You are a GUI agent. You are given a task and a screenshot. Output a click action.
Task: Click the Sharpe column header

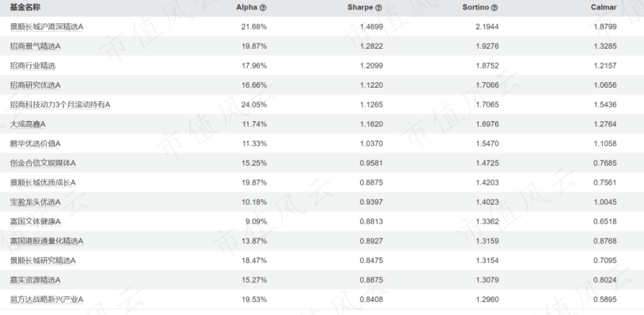[360, 8]
